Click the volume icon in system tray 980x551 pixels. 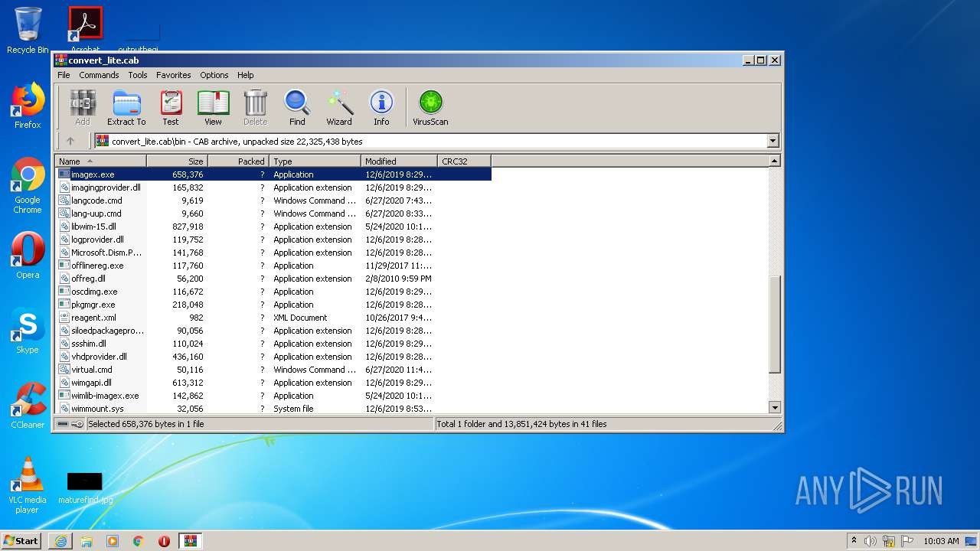(871, 541)
